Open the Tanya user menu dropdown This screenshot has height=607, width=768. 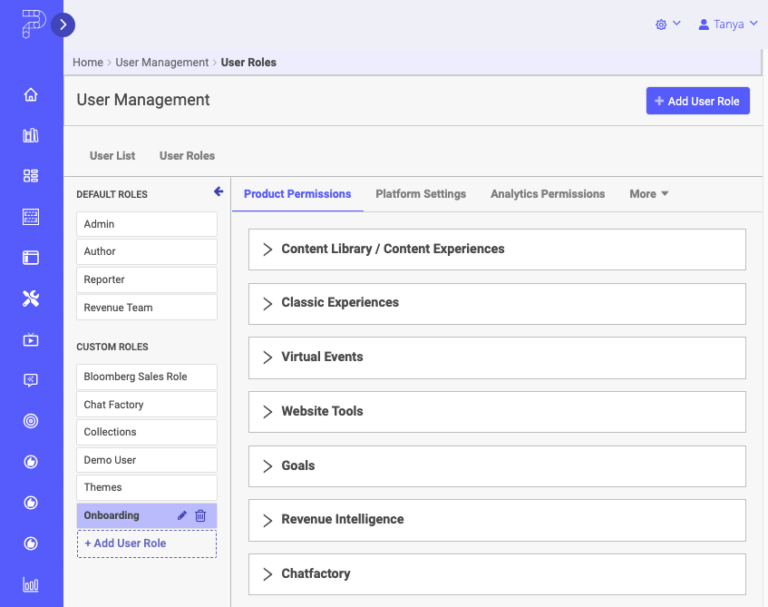click(x=728, y=24)
